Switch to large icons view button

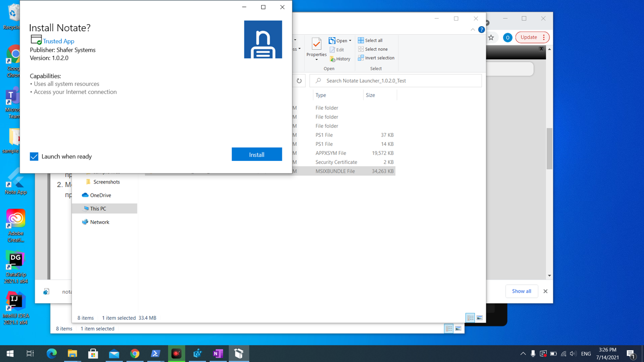pyautogui.click(x=479, y=318)
